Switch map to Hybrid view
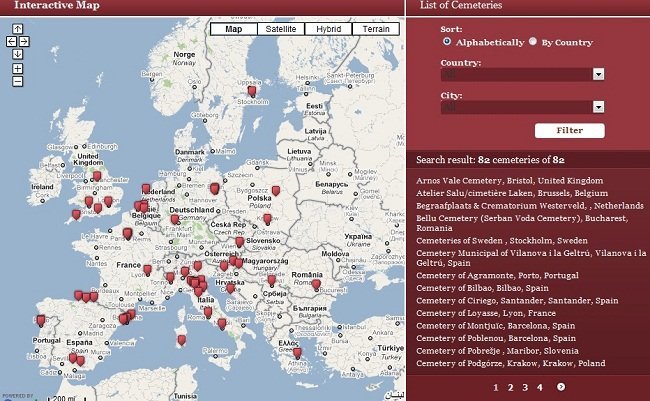 point(328,29)
